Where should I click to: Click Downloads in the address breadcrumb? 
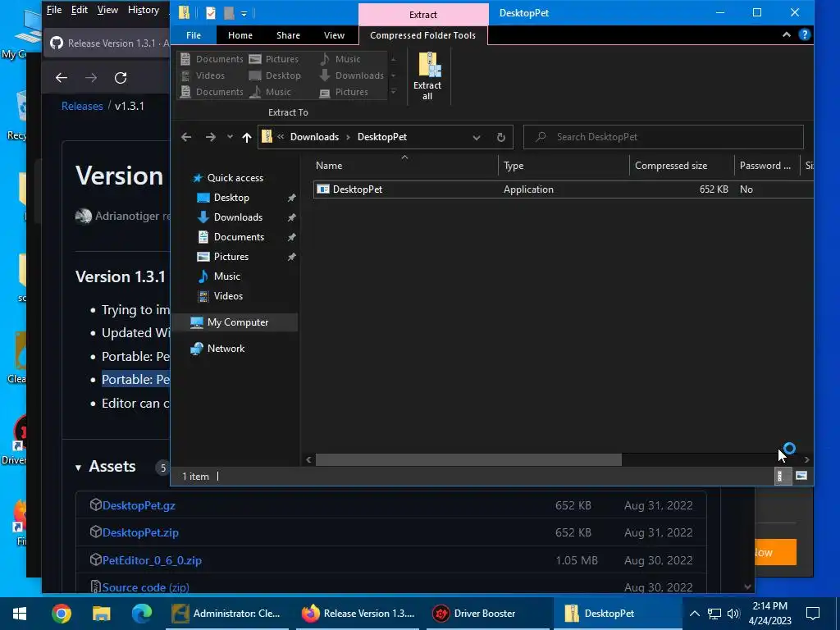pyautogui.click(x=314, y=137)
